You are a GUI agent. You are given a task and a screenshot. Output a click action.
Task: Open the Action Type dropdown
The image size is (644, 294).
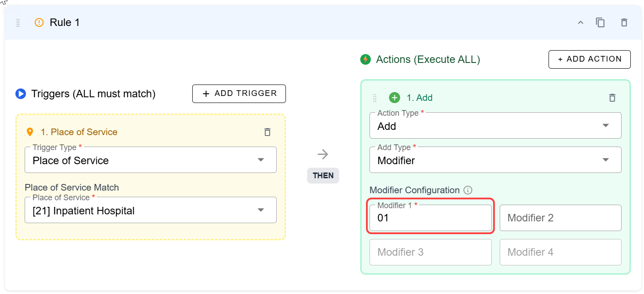[x=495, y=126]
